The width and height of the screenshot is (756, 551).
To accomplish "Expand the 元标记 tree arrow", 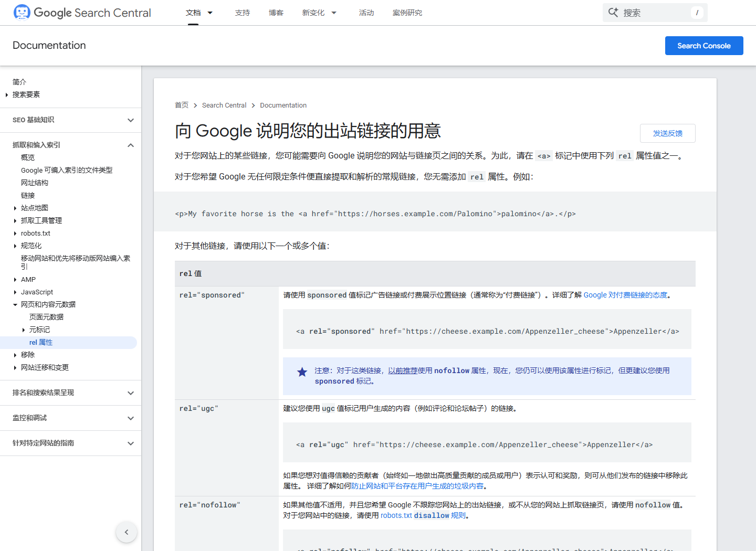I will (x=23, y=330).
